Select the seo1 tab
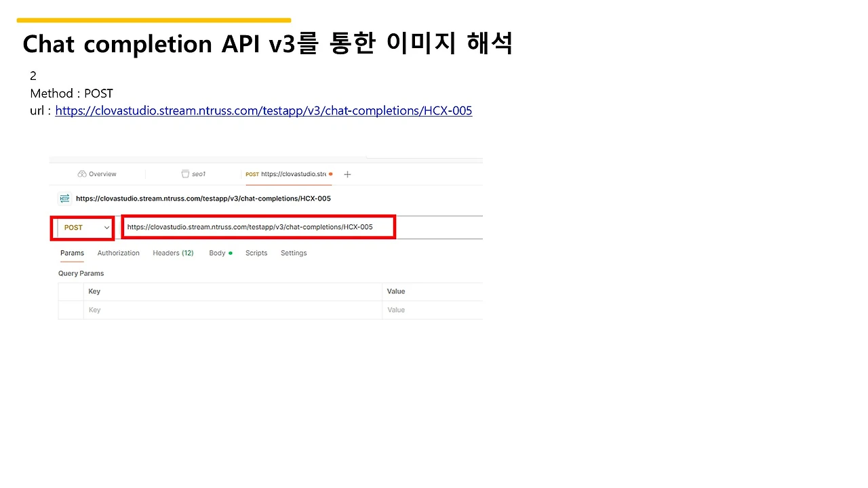Image resolution: width=868 pixels, height=488 pixels. click(193, 174)
